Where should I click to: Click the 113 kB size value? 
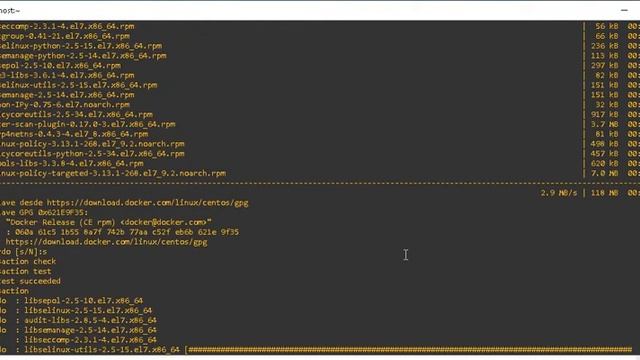tap(604, 56)
